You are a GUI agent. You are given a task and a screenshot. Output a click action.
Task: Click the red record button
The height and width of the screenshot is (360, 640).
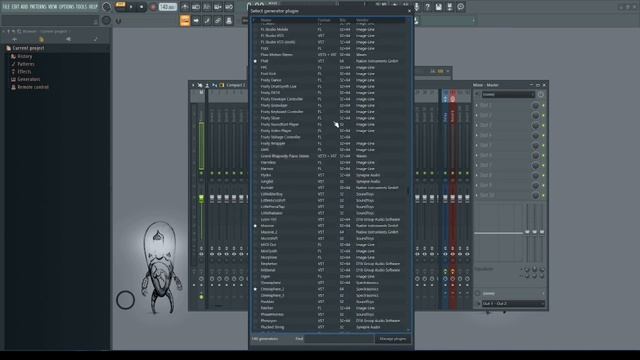[153, 7]
